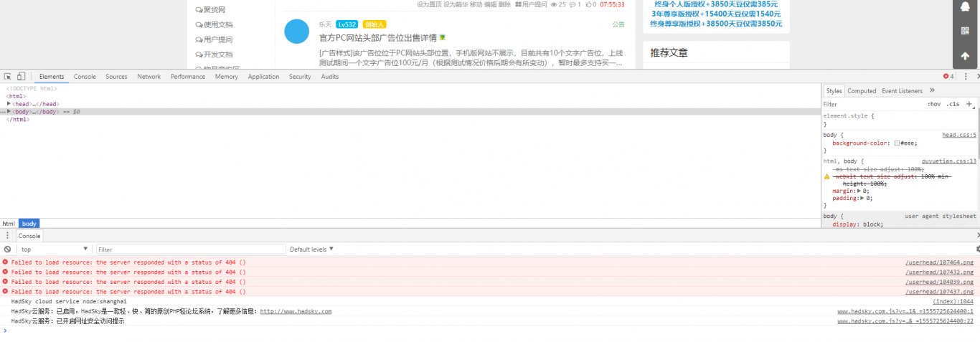Open the Security tab
Image resolution: width=980 pixels, height=342 pixels.
pos(300,77)
